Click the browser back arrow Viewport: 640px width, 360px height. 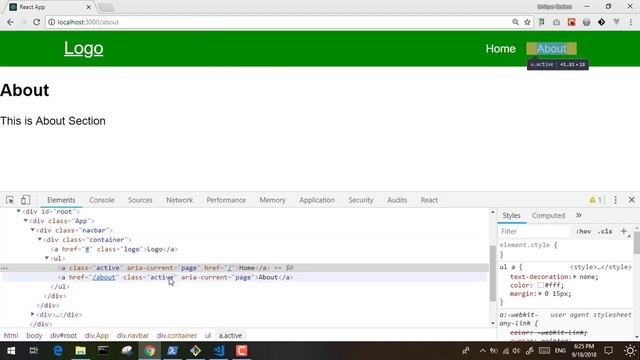[10, 22]
